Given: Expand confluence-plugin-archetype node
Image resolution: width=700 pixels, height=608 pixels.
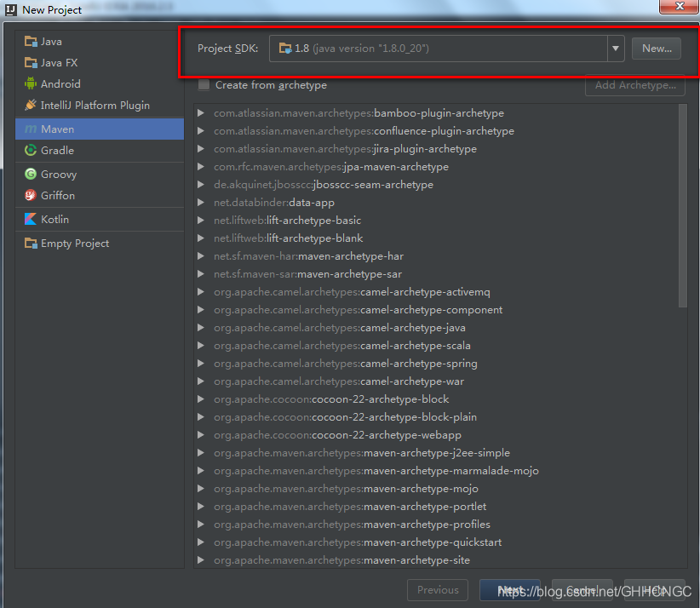Looking at the screenshot, I should click(x=201, y=131).
